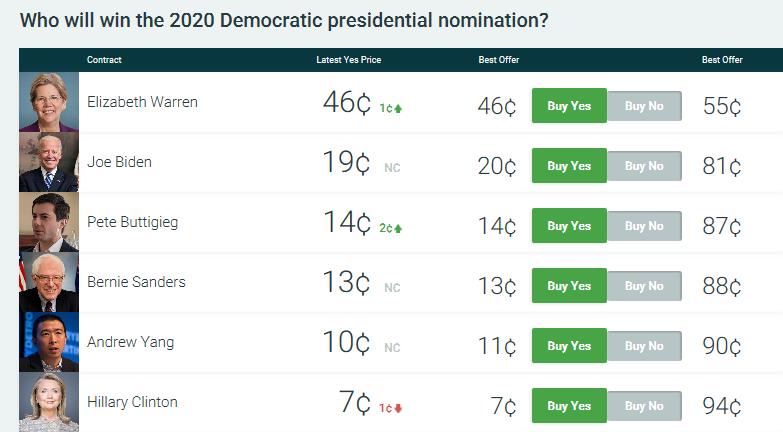Click Bernie Sanders' photo thumbnail
The image size is (783, 432).
[48, 282]
